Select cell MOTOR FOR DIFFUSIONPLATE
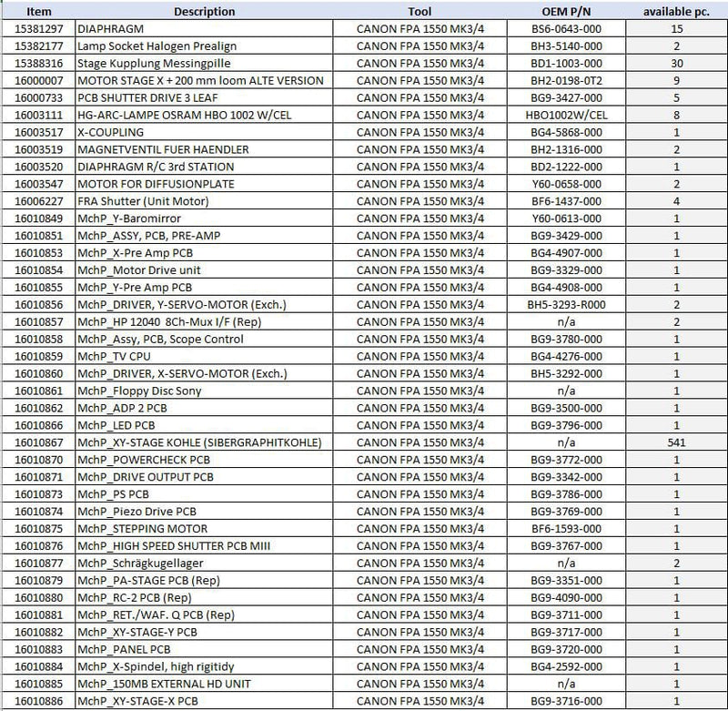728x711 pixels. (204, 184)
